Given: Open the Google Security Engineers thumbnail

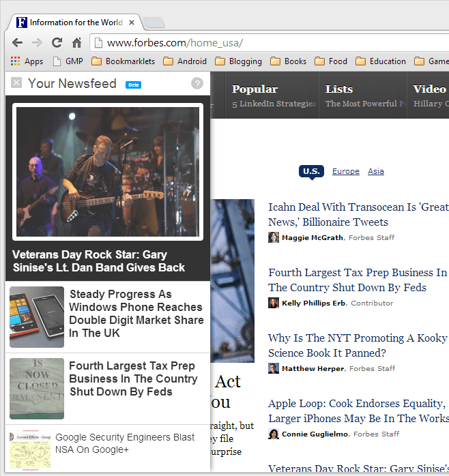Looking at the screenshot, I should (30, 449).
